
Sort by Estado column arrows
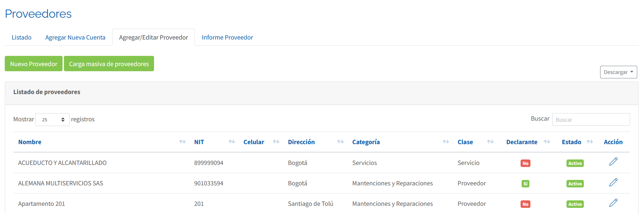pyautogui.click(x=590, y=142)
